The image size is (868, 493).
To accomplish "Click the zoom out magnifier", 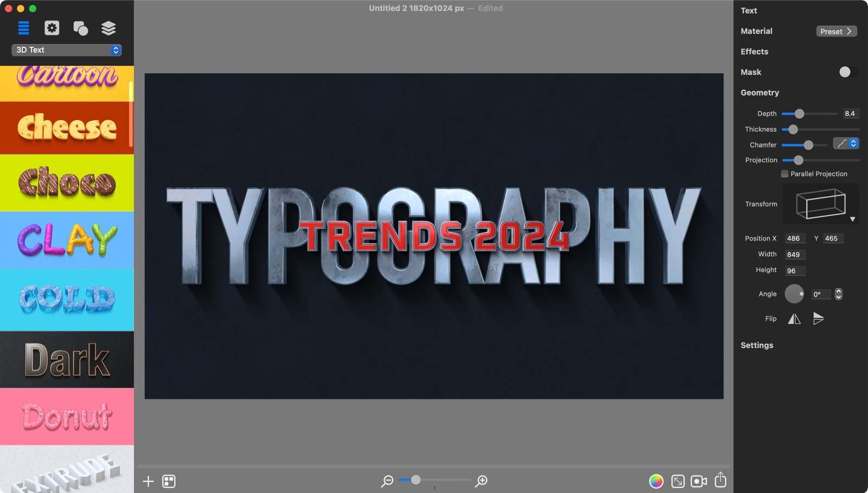I will pos(387,481).
